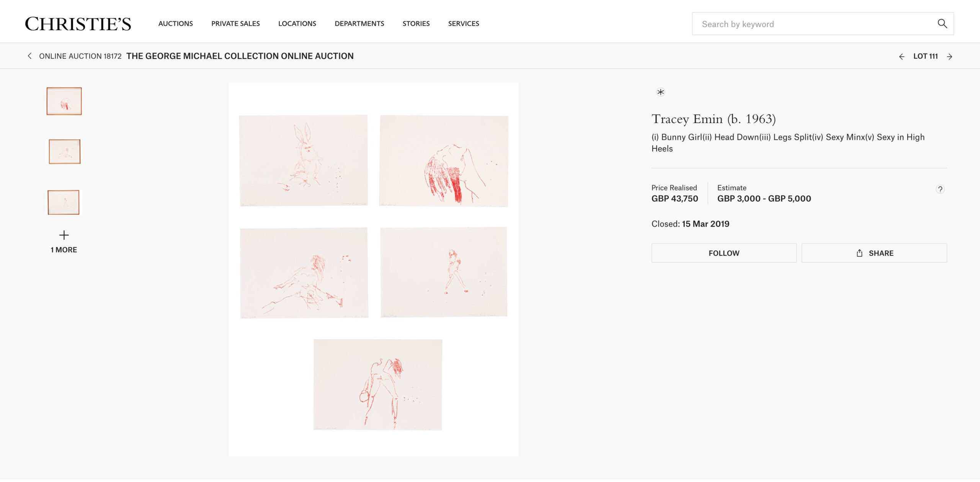Go to previous lot arrow
This screenshot has height=482, width=980.
click(x=902, y=57)
